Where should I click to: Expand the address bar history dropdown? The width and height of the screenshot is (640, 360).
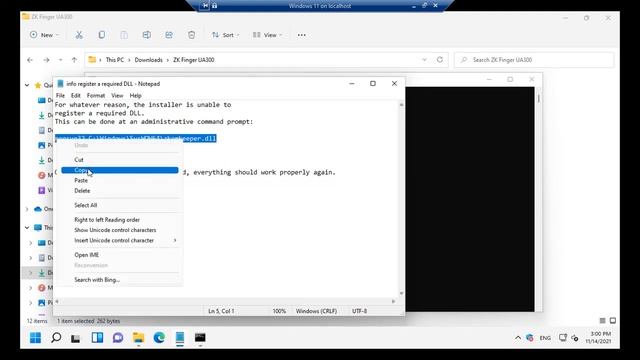424,60
